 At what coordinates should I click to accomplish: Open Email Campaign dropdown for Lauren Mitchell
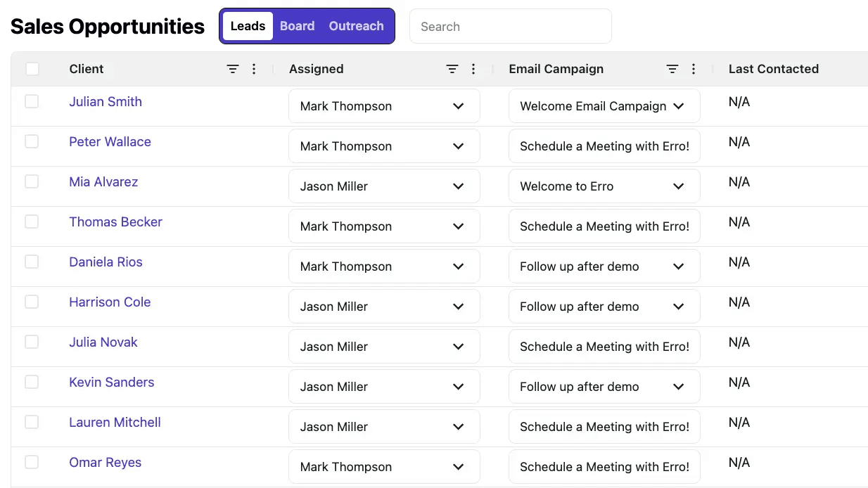[604, 427]
